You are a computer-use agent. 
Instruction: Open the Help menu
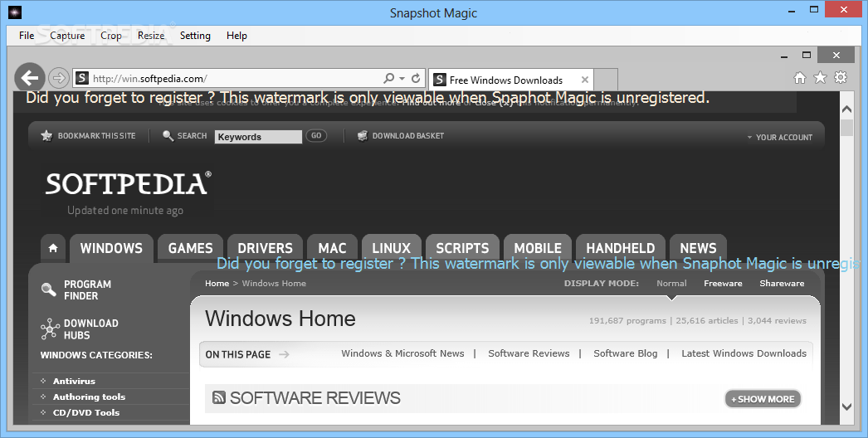pyautogui.click(x=237, y=36)
